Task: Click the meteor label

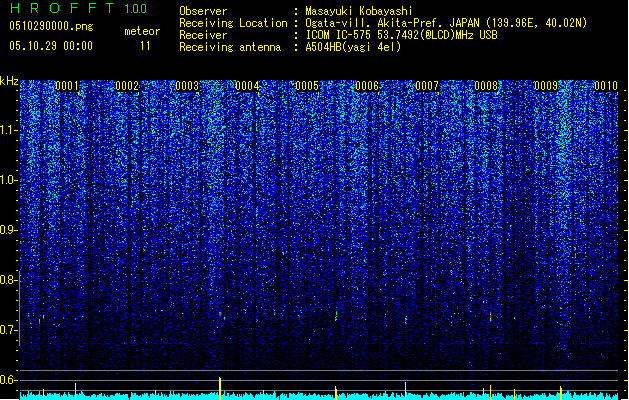Action: coord(142,31)
